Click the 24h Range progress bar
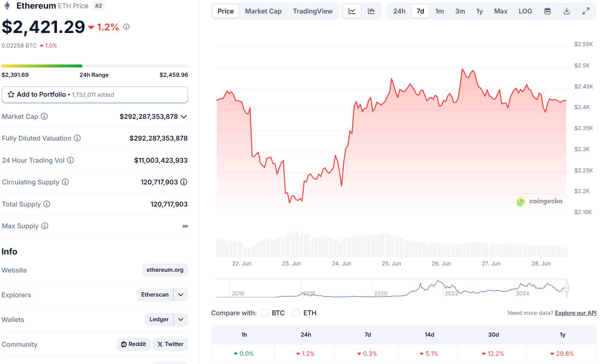 point(95,66)
